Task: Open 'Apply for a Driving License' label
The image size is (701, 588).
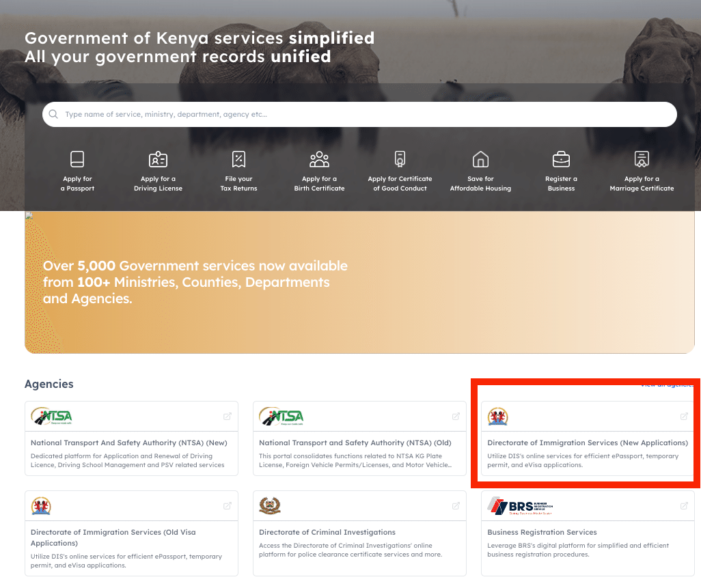Action: click(x=158, y=184)
